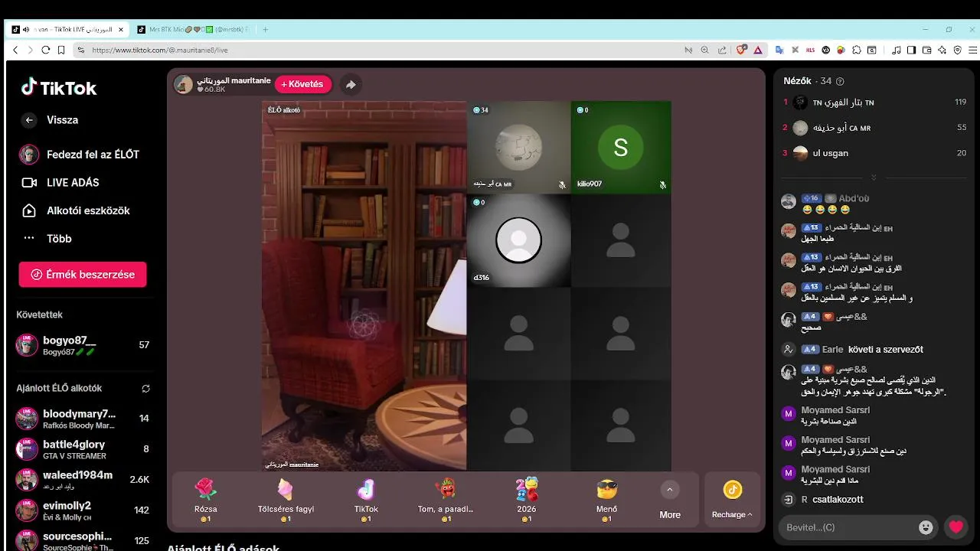Click the Brave Shields lion icon
The image size is (980, 551).
point(740,50)
